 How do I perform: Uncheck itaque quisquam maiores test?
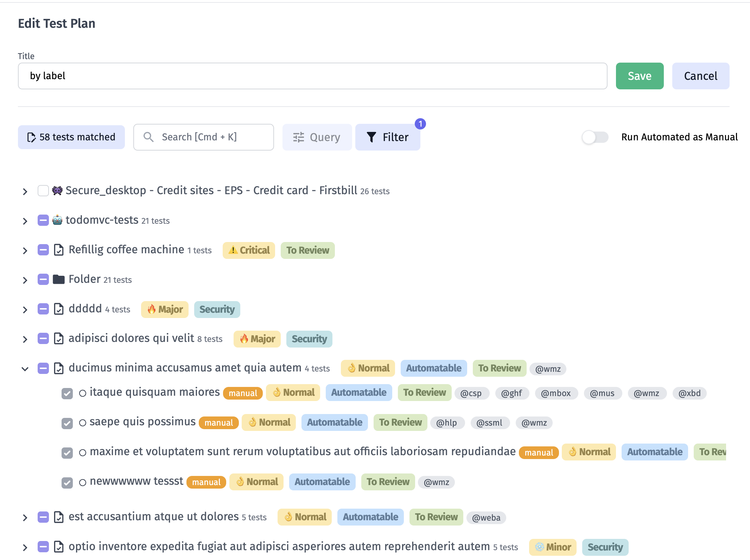point(67,394)
